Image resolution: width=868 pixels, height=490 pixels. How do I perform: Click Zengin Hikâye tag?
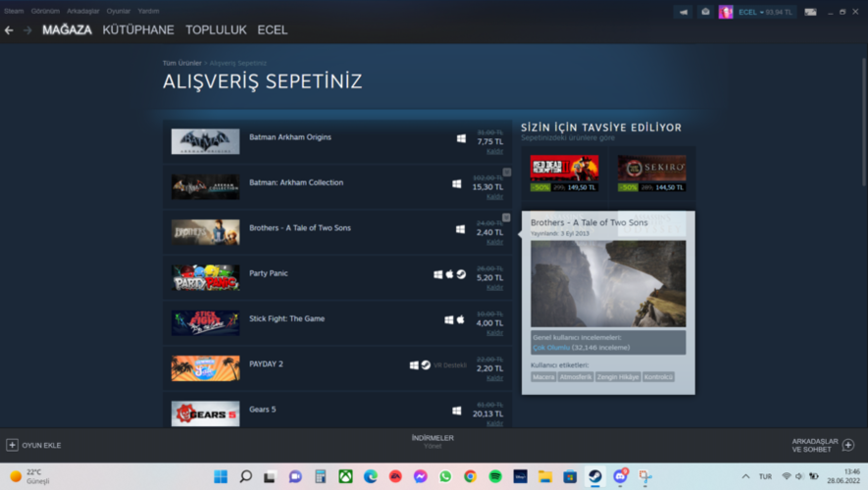(x=618, y=377)
